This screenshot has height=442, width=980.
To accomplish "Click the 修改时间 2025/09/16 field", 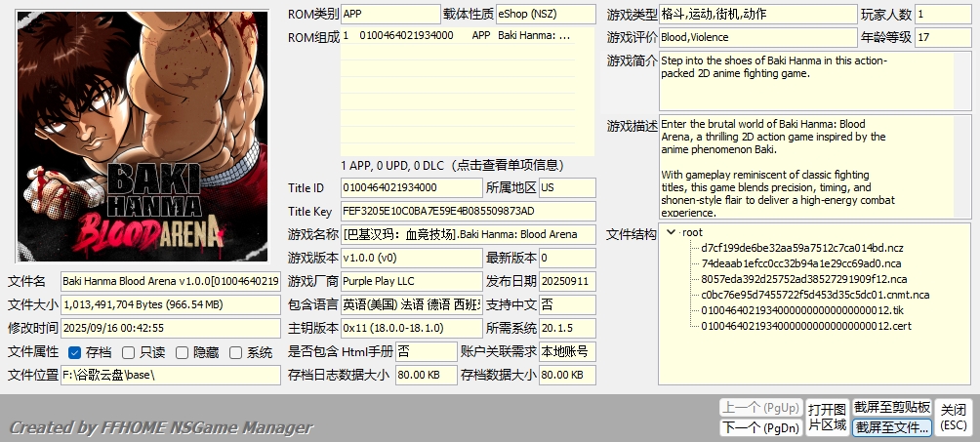I will click(171, 328).
